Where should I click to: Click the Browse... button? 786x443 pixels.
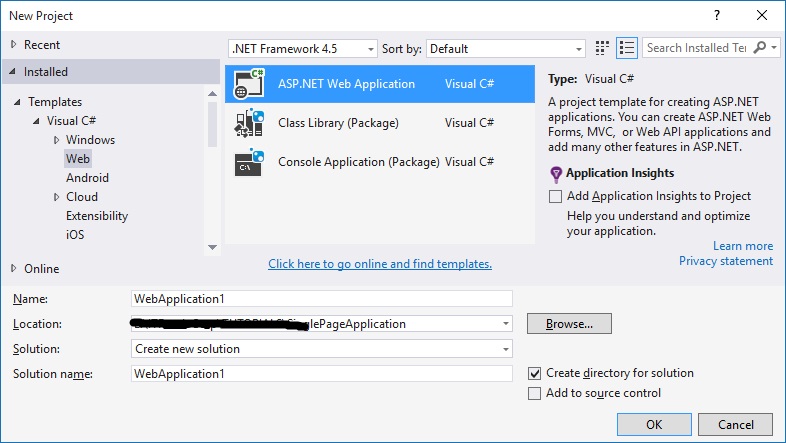[569, 324]
